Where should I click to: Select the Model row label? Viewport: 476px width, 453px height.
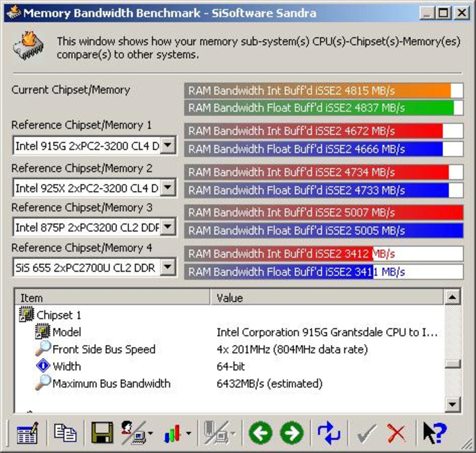67,332
